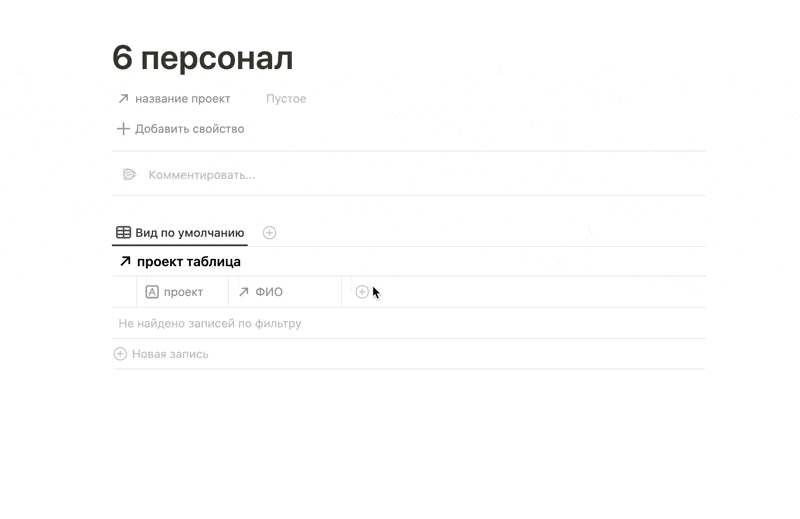
Task: Click Добавить свойство button
Action: (181, 129)
